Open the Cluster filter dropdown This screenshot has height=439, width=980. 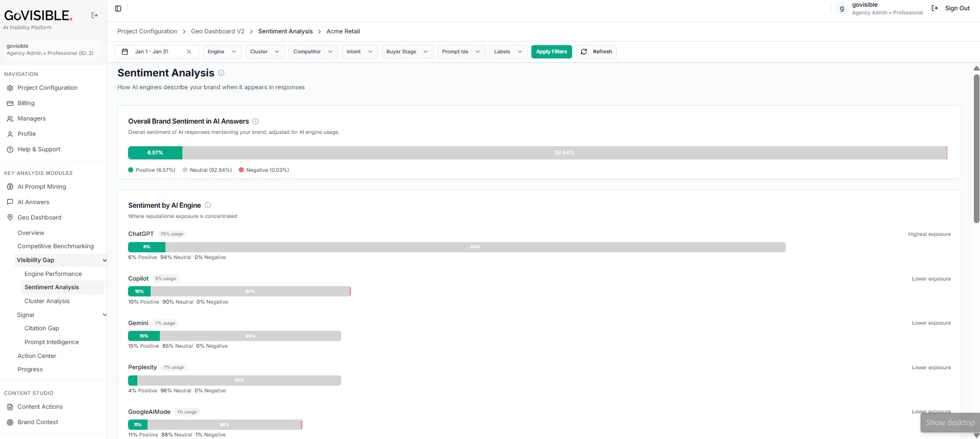click(265, 52)
